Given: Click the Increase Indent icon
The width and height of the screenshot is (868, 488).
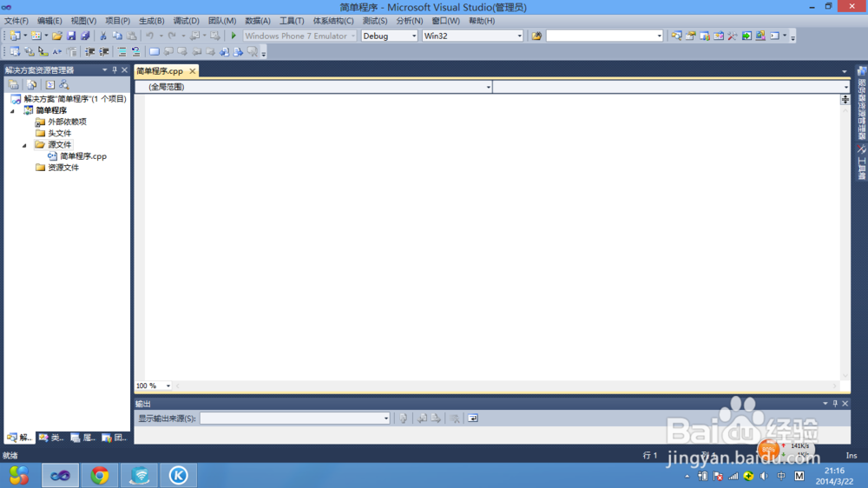Looking at the screenshot, I should pos(104,52).
